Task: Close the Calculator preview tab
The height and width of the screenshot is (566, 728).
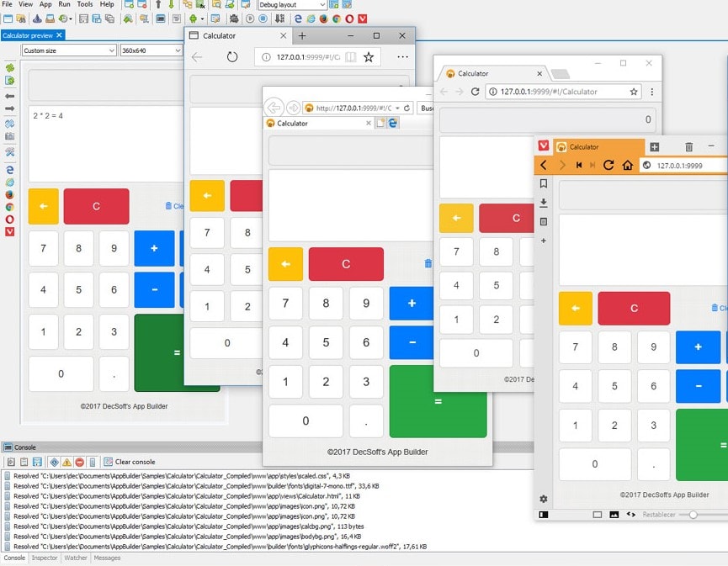Action: (59, 35)
